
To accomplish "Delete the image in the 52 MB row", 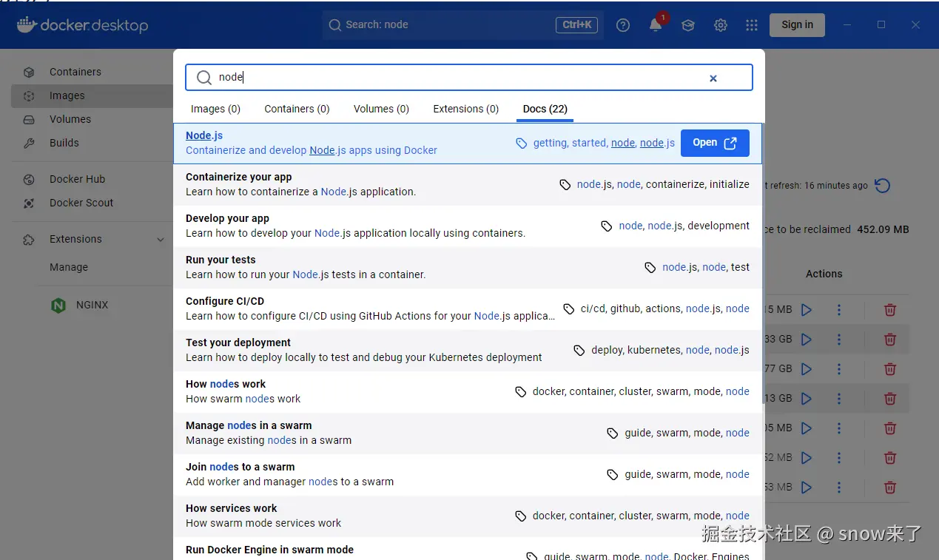I will 890,458.
